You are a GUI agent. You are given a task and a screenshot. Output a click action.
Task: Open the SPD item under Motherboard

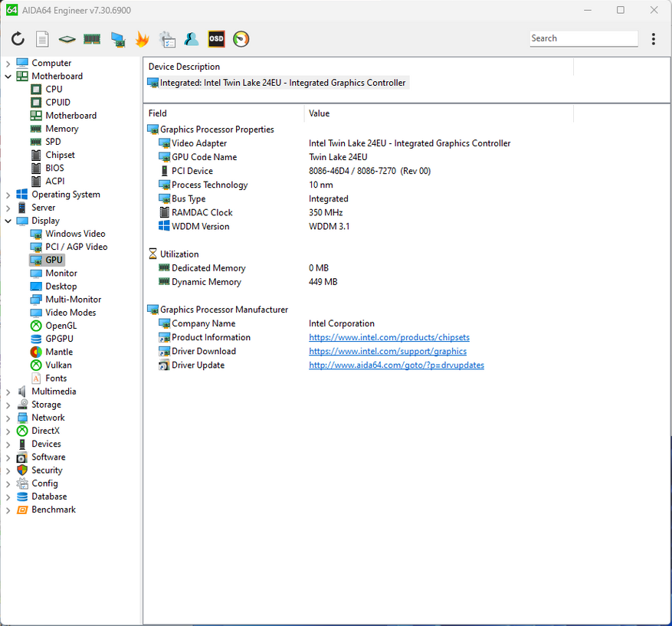point(53,142)
